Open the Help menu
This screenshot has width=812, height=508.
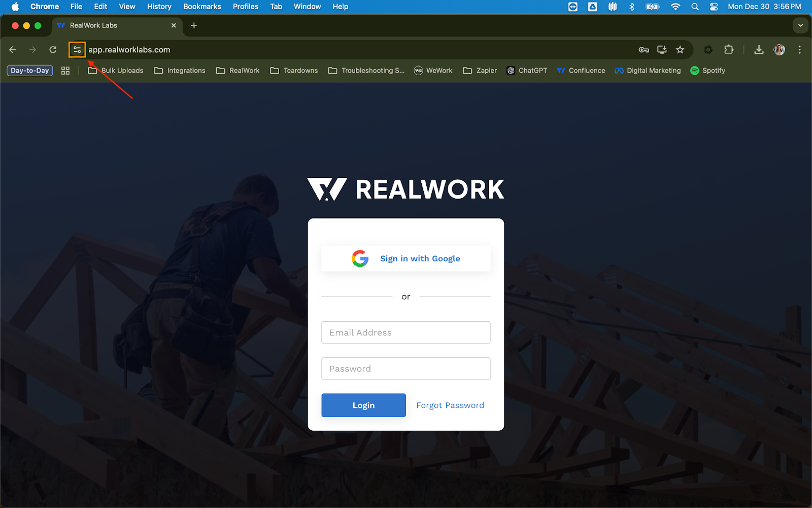click(341, 7)
